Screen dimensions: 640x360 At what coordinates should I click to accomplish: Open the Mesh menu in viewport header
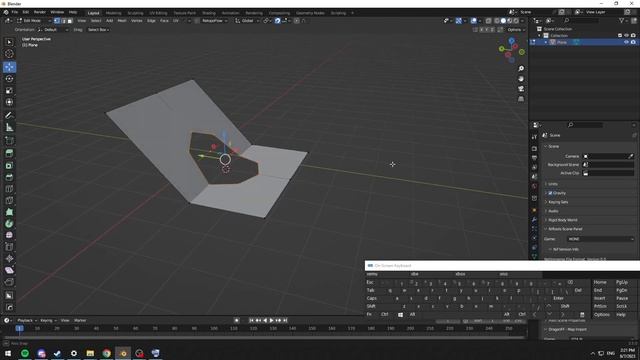click(x=122, y=21)
